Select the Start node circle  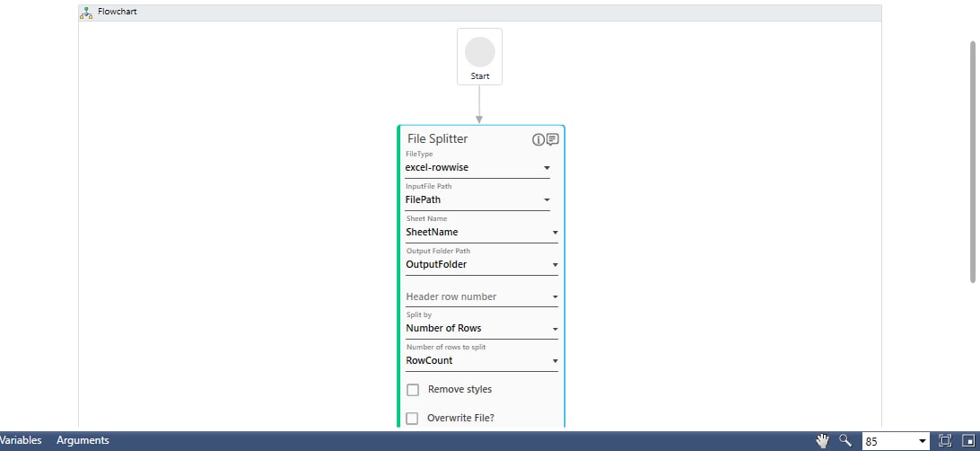point(479,52)
